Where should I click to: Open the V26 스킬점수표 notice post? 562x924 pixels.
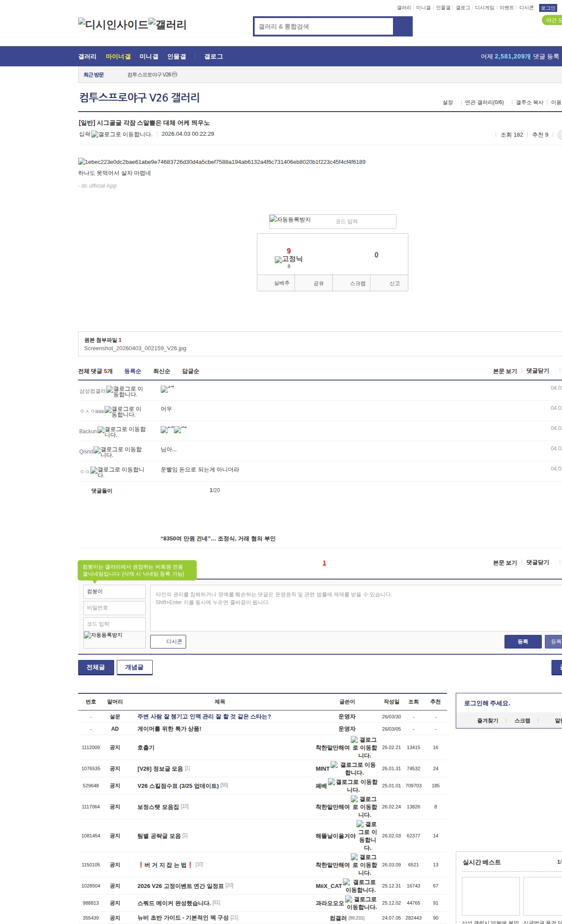coord(178,786)
